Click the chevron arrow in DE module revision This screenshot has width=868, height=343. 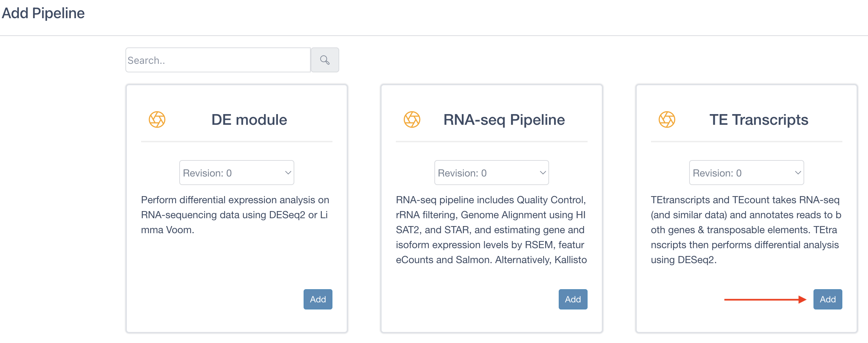point(288,173)
